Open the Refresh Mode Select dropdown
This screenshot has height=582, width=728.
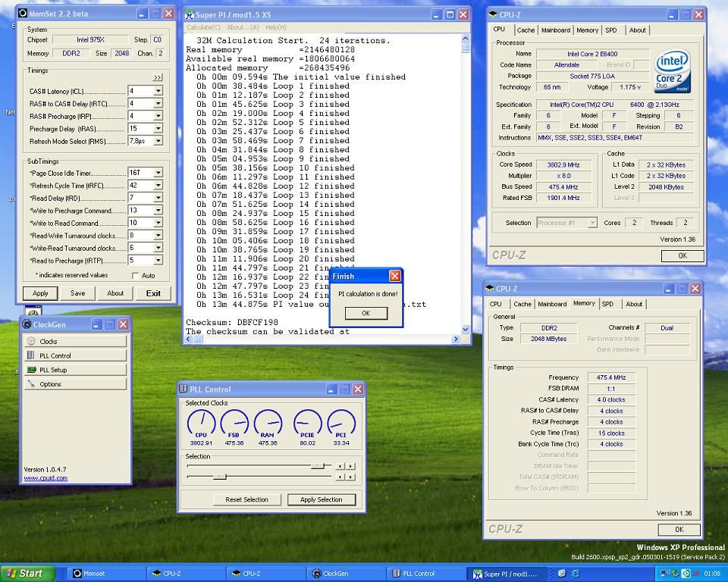(x=158, y=141)
